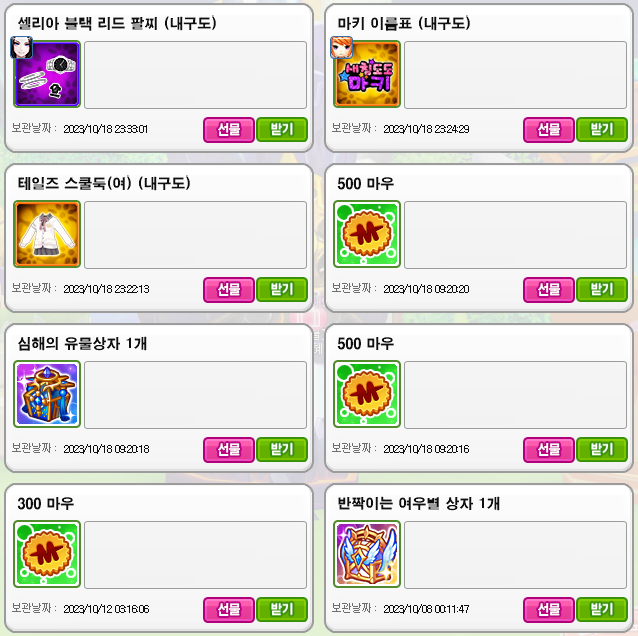
Task: Click the 셀리아 블랙 리드 팔찌 bracelet item icon
Action: point(47,74)
